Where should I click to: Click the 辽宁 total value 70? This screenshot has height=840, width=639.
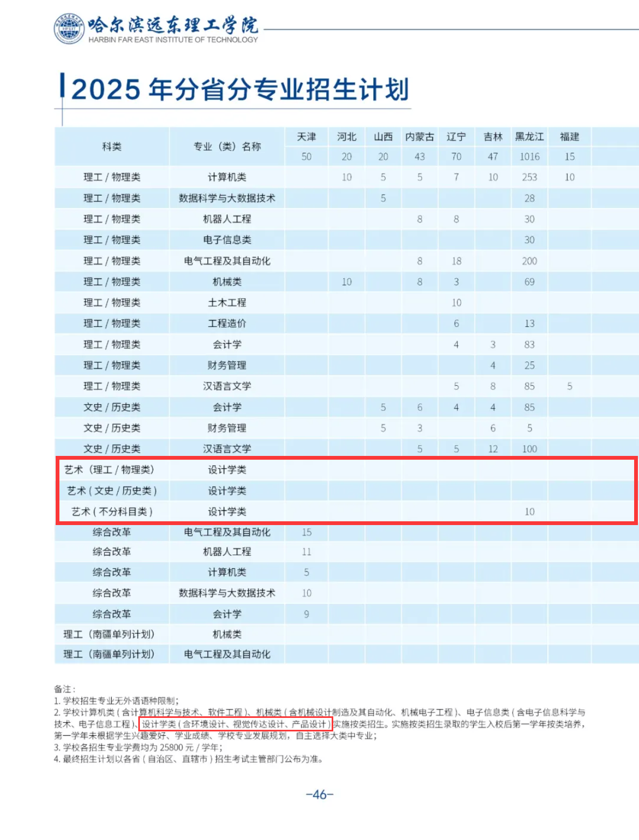pyautogui.click(x=456, y=157)
